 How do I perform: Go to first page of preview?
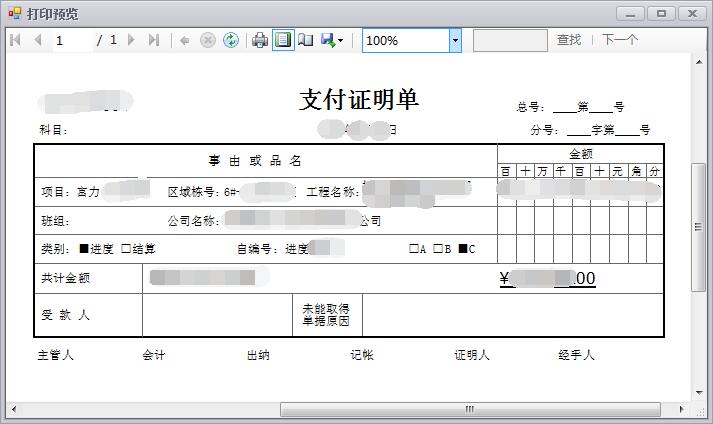[15, 40]
